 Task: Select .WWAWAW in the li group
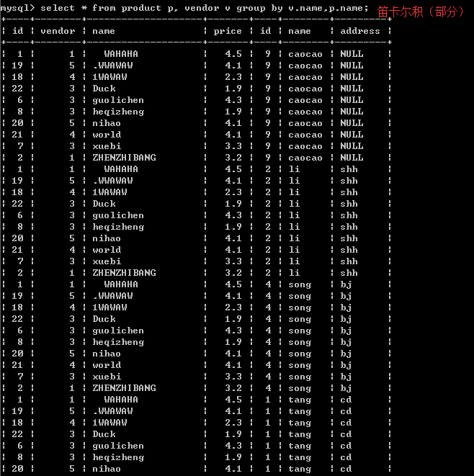(x=112, y=181)
